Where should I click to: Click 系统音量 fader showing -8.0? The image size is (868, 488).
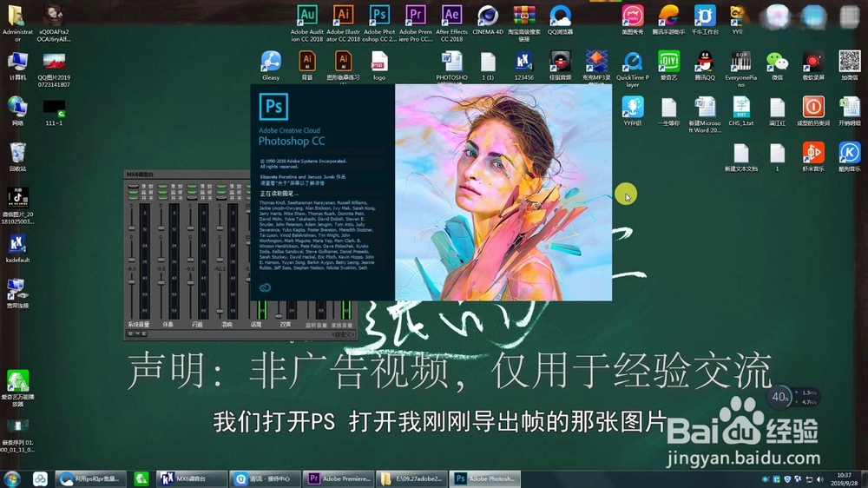[x=132, y=282]
